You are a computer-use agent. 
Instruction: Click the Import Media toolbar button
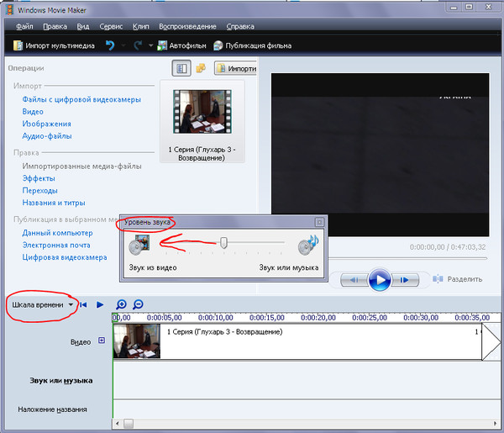(54, 45)
